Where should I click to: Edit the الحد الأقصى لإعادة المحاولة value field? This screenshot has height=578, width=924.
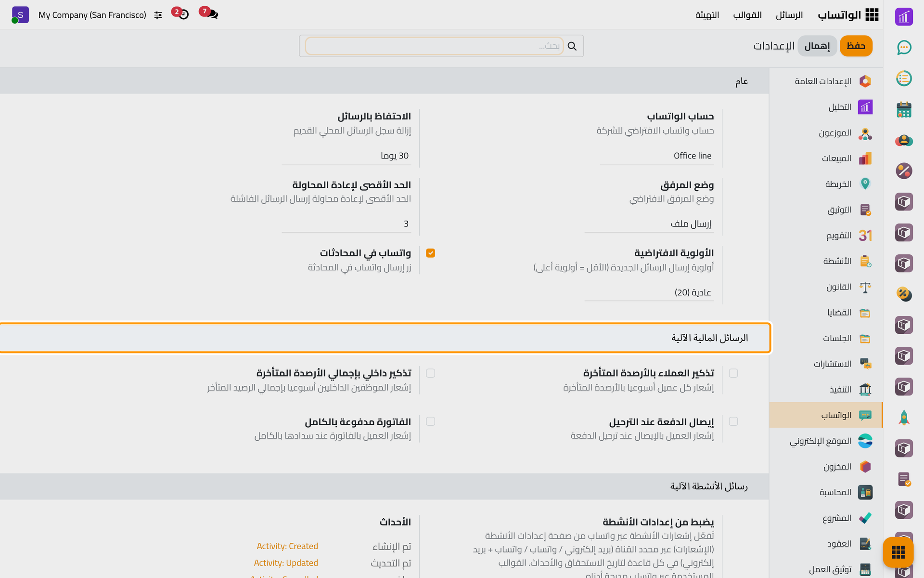pos(346,224)
